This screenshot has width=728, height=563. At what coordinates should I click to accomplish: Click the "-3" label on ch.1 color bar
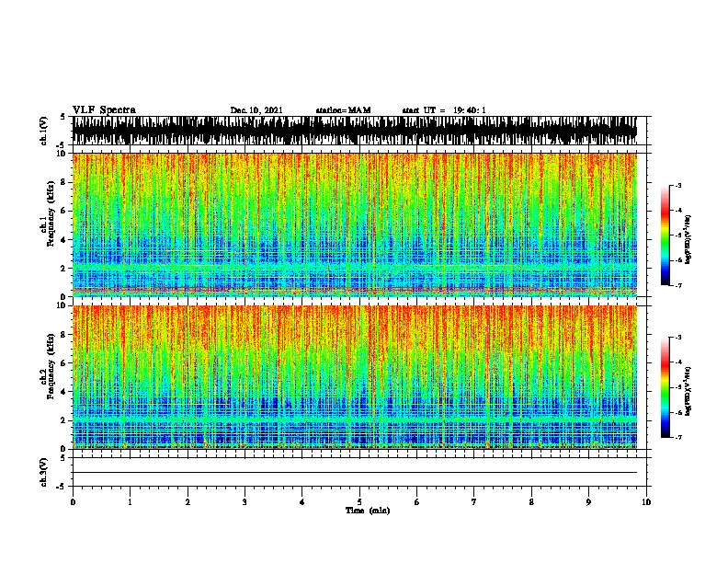[x=678, y=185]
